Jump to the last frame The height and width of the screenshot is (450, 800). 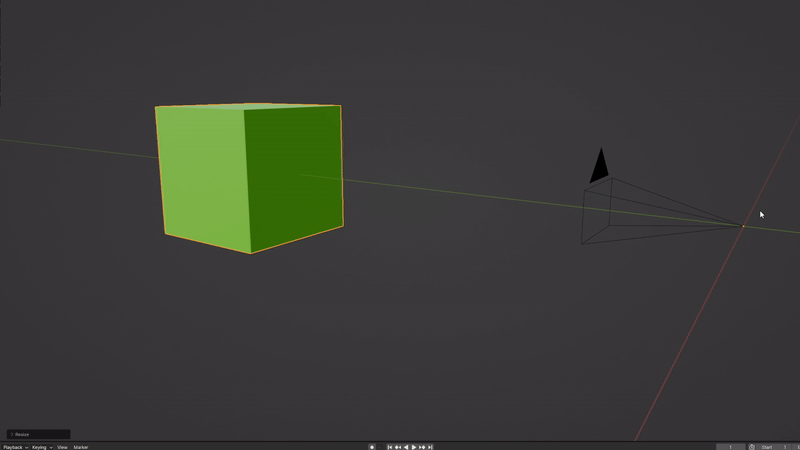pyautogui.click(x=430, y=447)
